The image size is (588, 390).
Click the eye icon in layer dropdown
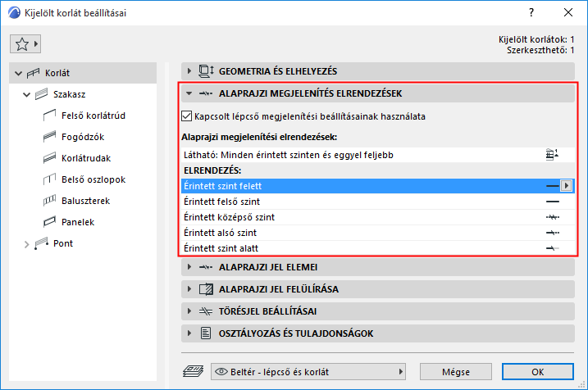pyautogui.click(x=221, y=372)
